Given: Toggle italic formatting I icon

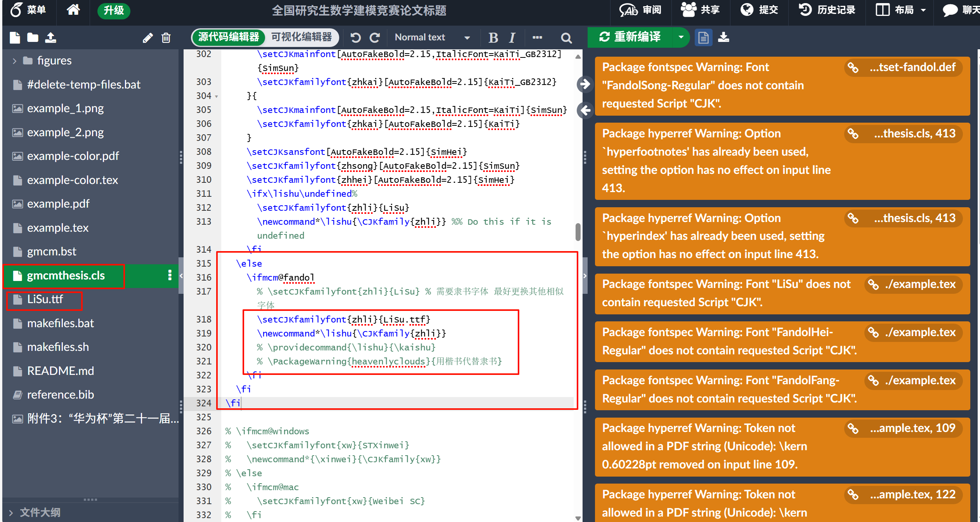Looking at the screenshot, I should [x=512, y=38].
